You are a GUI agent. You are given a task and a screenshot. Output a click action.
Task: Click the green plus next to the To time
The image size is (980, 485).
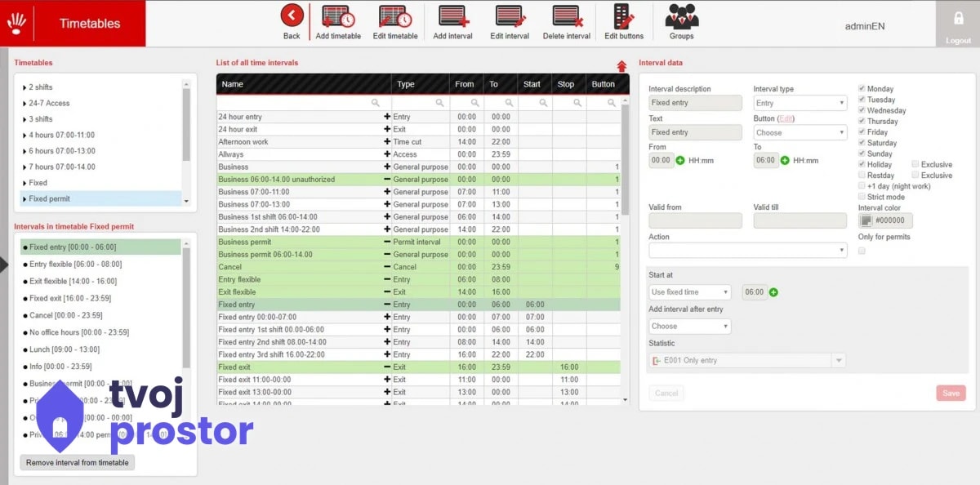coord(785,161)
